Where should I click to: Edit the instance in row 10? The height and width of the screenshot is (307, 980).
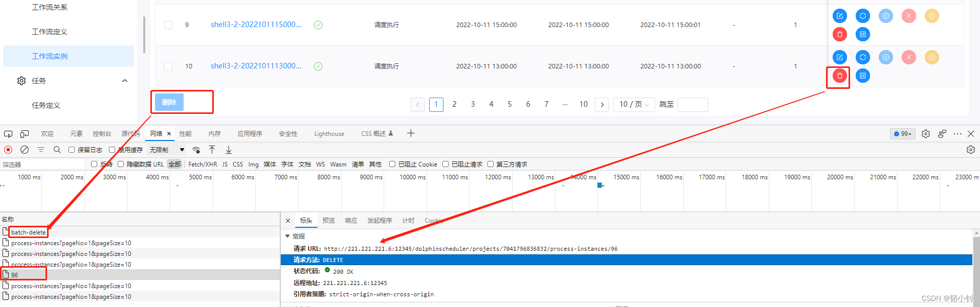click(x=839, y=57)
